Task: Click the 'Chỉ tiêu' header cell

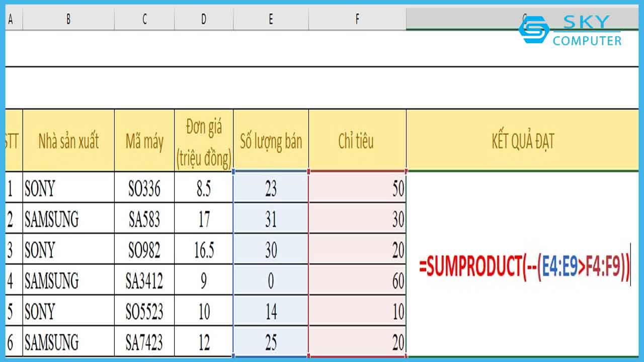Action: 357,141
